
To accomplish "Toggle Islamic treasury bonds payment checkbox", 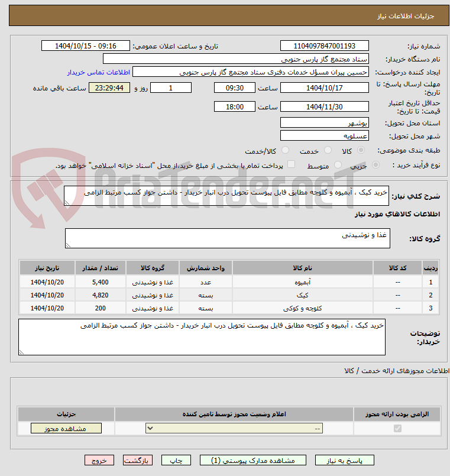I will (x=291, y=164).
